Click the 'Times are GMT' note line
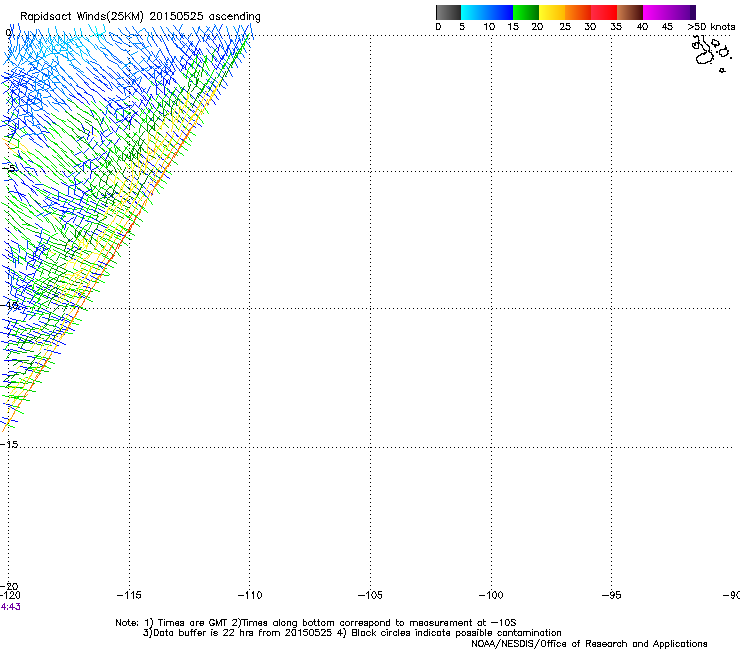The height and width of the screenshot is (650, 740). pos(316,623)
